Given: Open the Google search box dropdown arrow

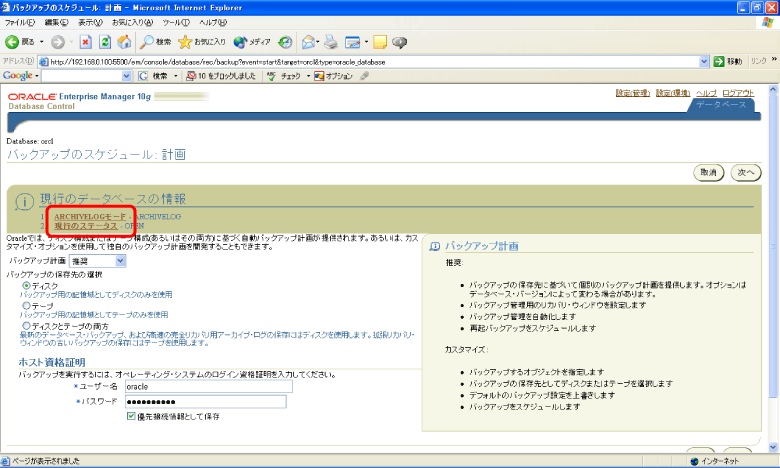Looking at the screenshot, I should pyautogui.click(x=126, y=76).
